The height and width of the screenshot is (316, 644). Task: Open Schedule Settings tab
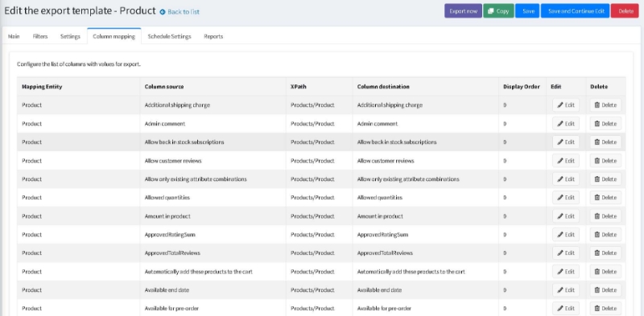[x=170, y=36]
